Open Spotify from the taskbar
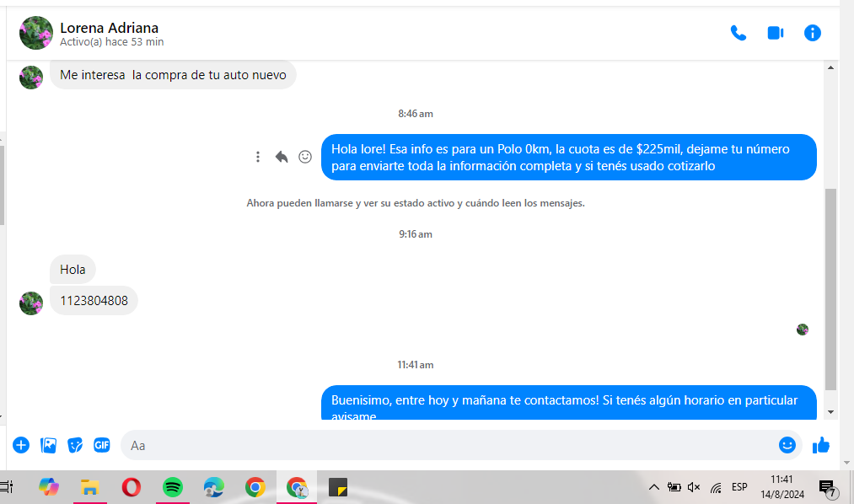 coord(173,487)
